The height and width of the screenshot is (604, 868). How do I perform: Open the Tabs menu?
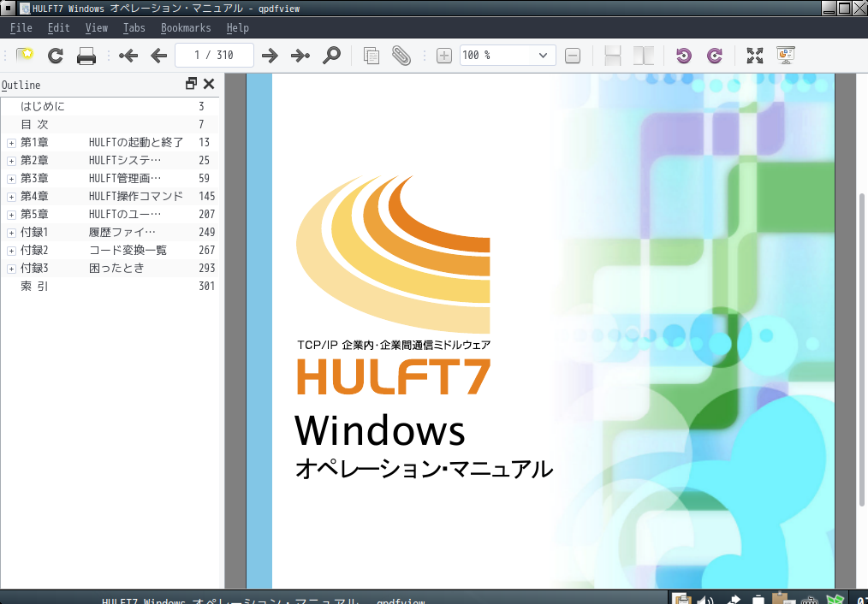coord(134,27)
